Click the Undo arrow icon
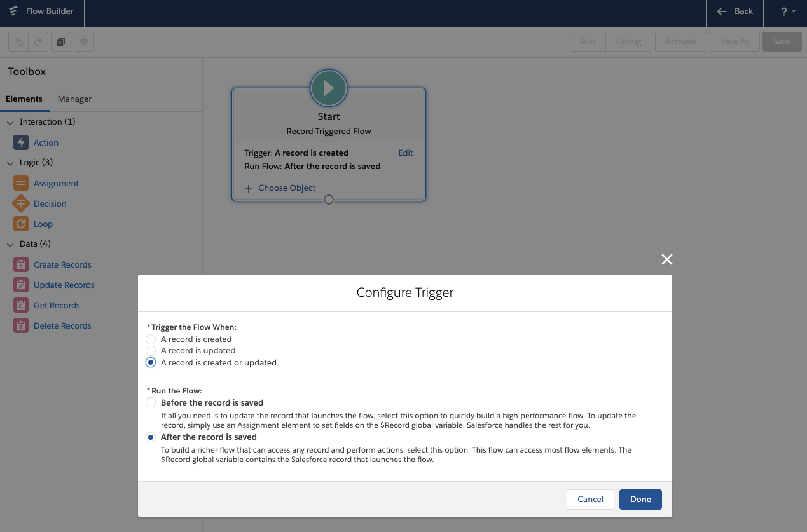The image size is (807, 532). (19, 42)
